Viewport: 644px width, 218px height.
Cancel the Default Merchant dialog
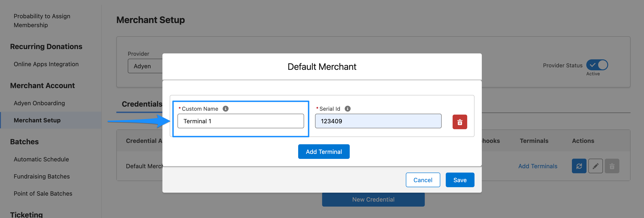pos(423,180)
